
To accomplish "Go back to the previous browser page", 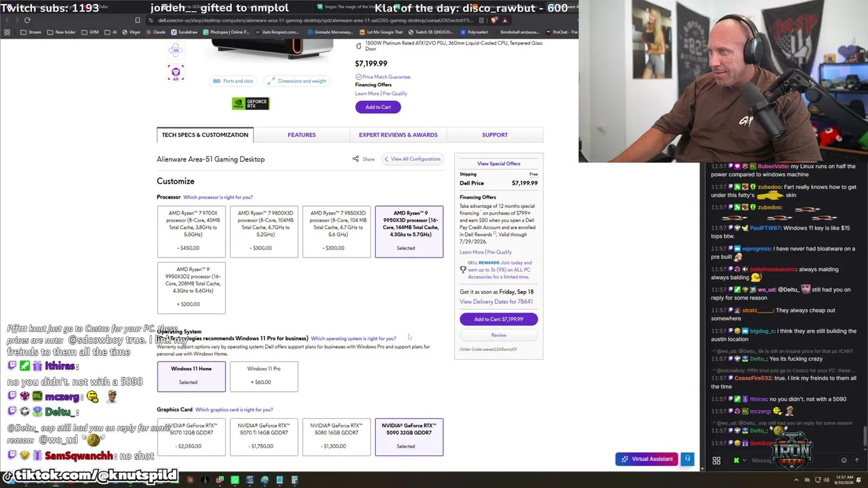I will tap(7, 20).
